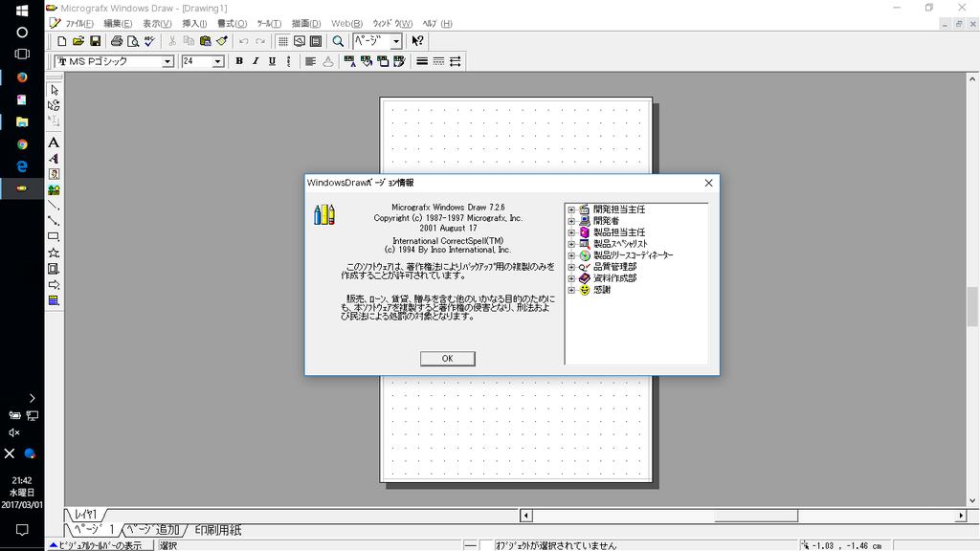The height and width of the screenshot is (551, 980).
Task: Select the picture/photo insert tool
Action: (x=54, y=190)
